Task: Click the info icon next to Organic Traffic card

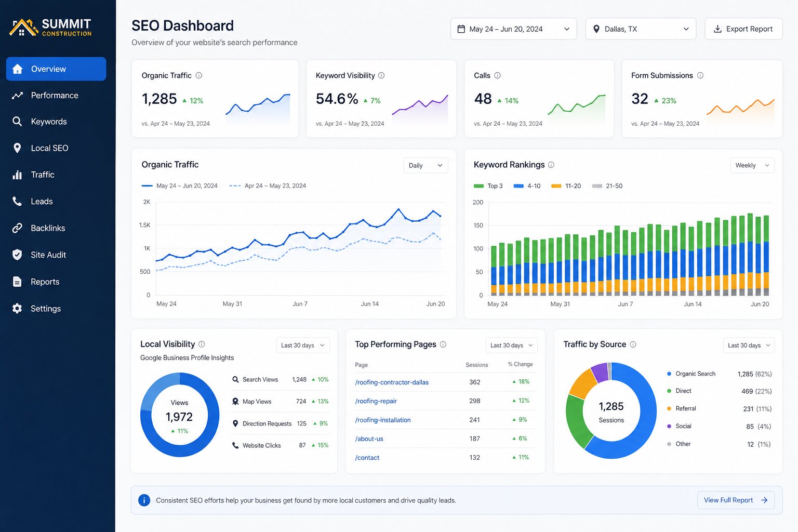Action: coord(199,75)
